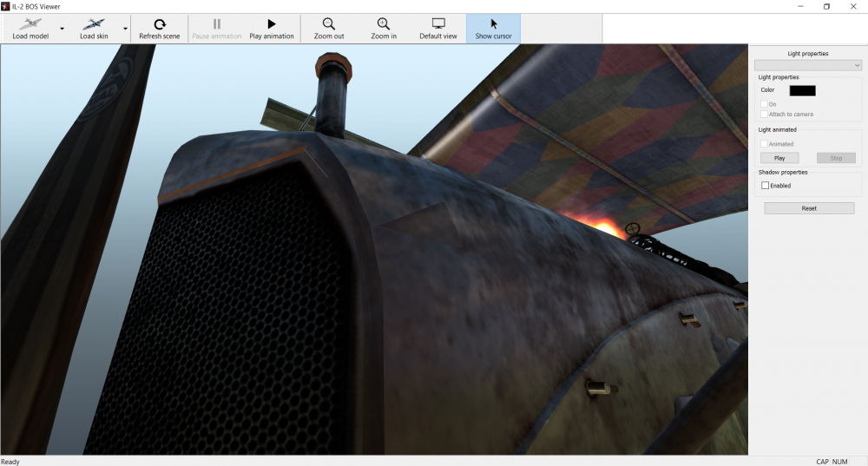The image size is (868, 466).
Task: Refresh the scene
Action: point(159,24)
